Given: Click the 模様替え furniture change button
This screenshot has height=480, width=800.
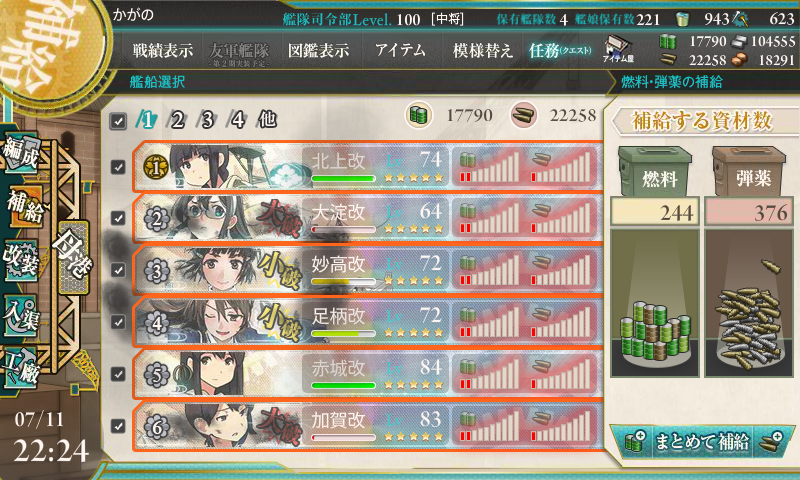Looking at the screenshot, I should (x=482, y=50).
